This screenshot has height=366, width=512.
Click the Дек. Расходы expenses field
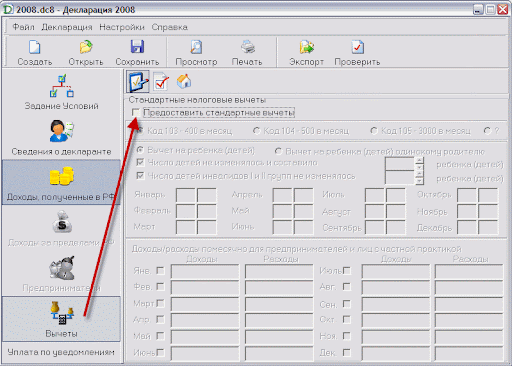click(x=469, y=353)
